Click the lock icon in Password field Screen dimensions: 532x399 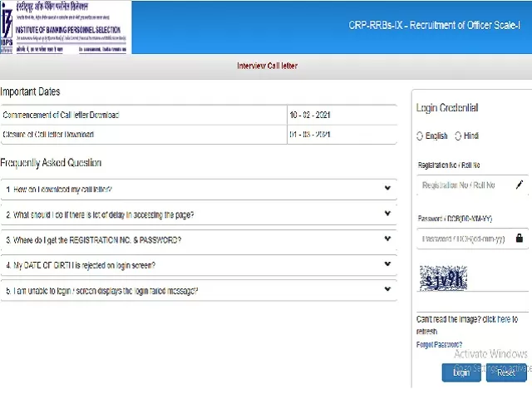[x=520, y=238]
